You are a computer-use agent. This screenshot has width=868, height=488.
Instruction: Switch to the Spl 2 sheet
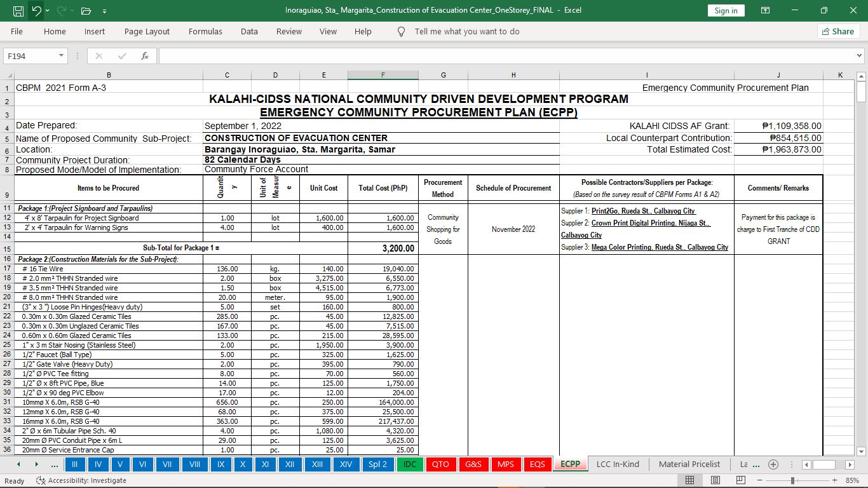pyautogui.click(x=377, y=464)
